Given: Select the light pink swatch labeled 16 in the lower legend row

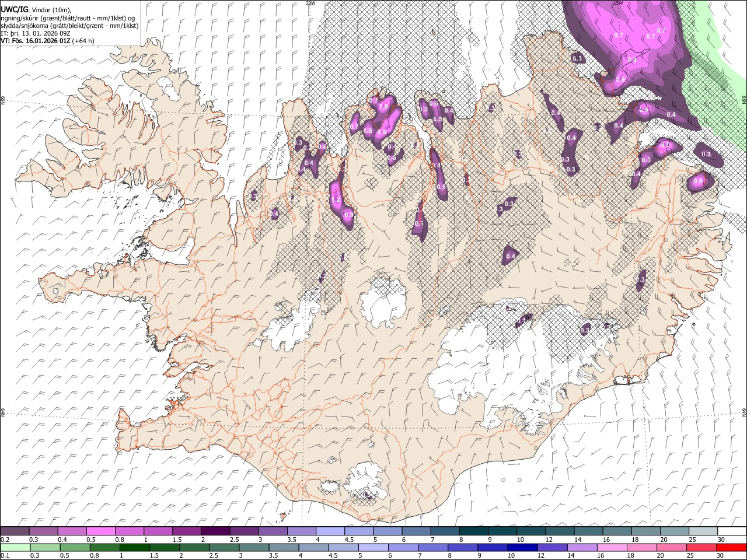Looking at the screenshot, I should (612, 547).
